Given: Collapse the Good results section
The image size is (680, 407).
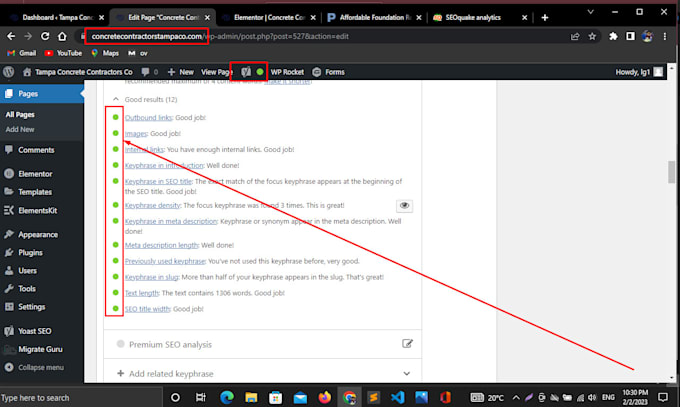Looking at the screenshot, I should tap(116, 99).
